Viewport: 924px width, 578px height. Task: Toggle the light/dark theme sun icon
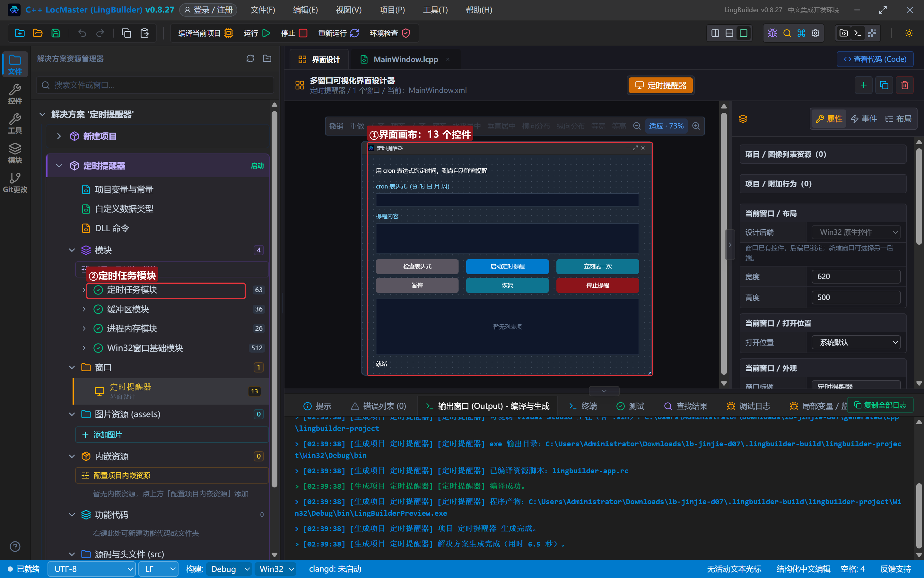(x=909, y=33)
